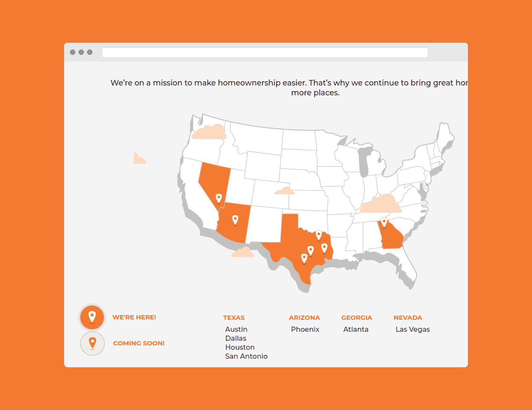Click the Houston pin in southeast Texas
This screenshot has width=532, height=410.
324,248
